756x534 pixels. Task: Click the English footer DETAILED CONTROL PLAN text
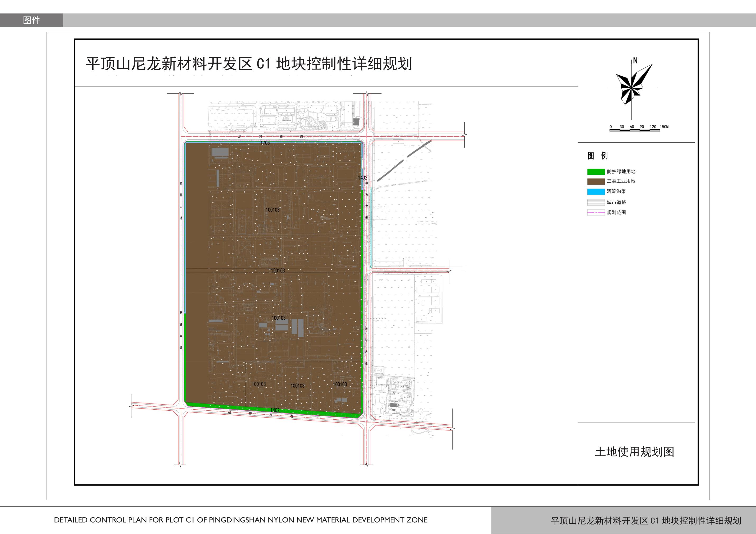241,520
